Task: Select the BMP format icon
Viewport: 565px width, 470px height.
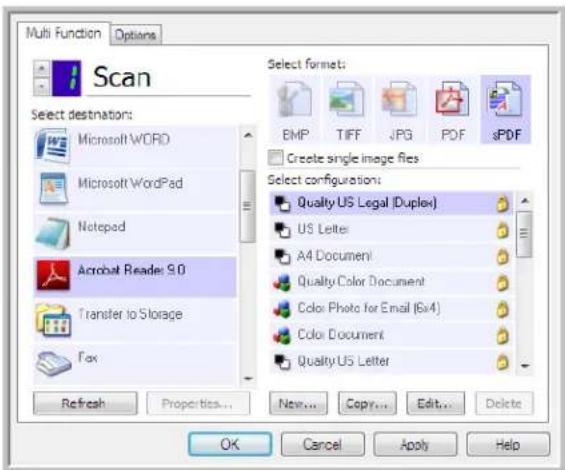Action: (294, 99)
